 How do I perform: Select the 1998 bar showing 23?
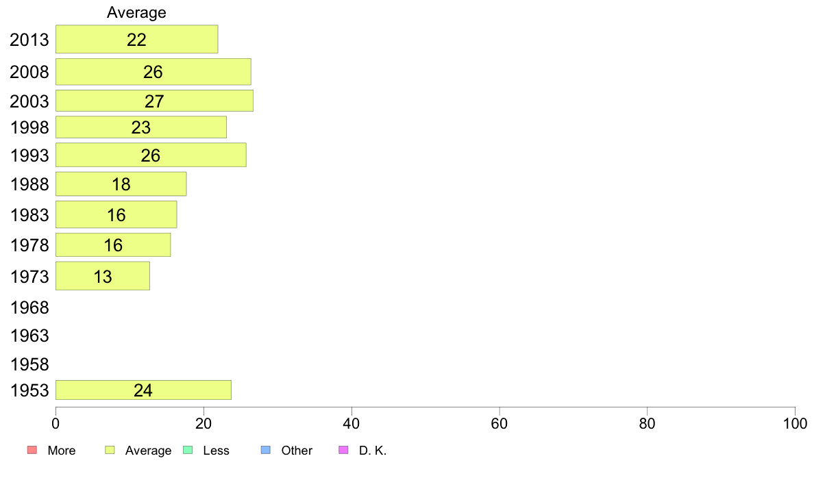click(x=140, y=127)
